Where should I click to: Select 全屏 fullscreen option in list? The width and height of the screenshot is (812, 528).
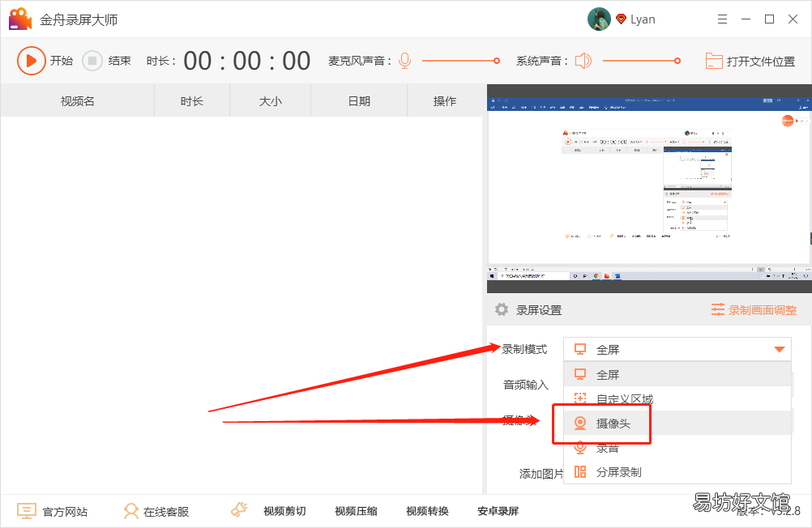click(608, 375)
